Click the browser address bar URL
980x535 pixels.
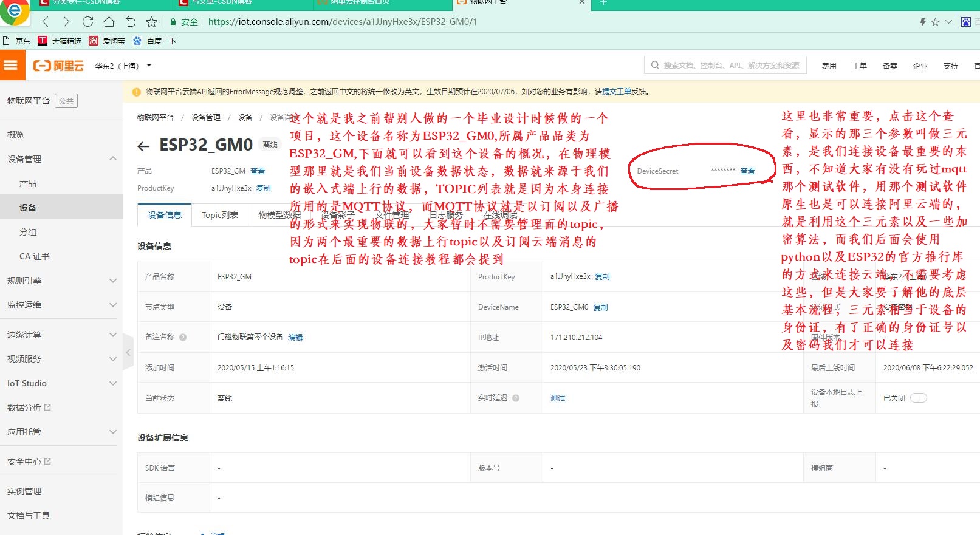tap(343, 22)
